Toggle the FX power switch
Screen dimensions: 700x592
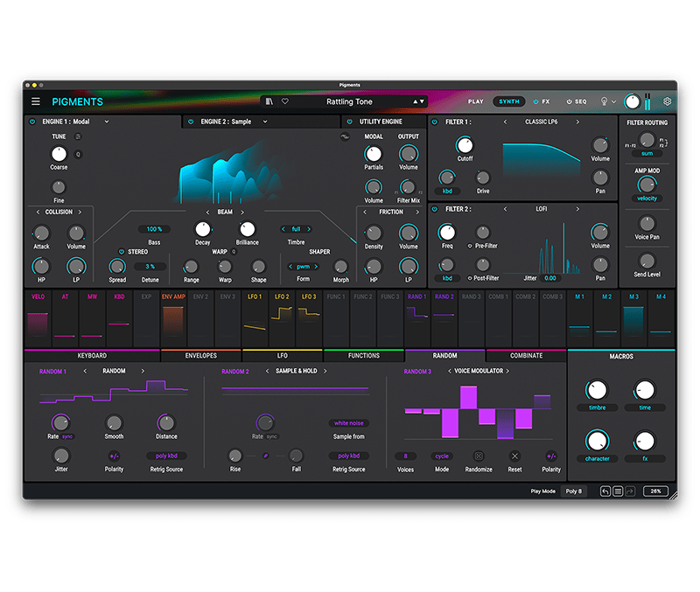[535, 101]
